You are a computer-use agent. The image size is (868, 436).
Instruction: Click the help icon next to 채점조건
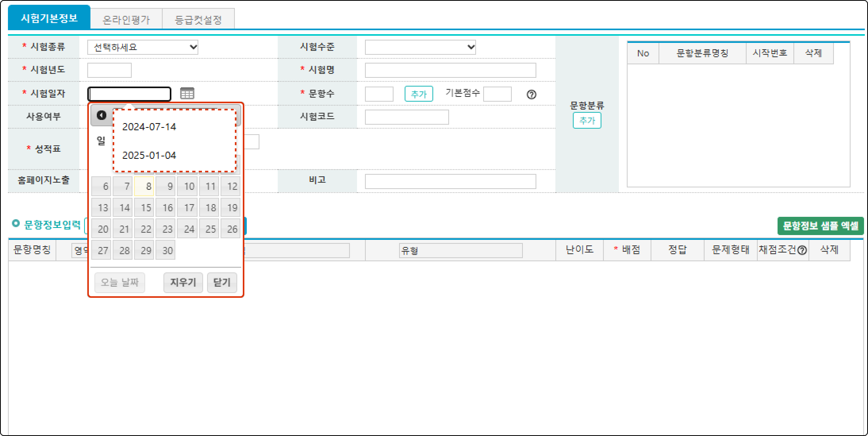(802, 251)
